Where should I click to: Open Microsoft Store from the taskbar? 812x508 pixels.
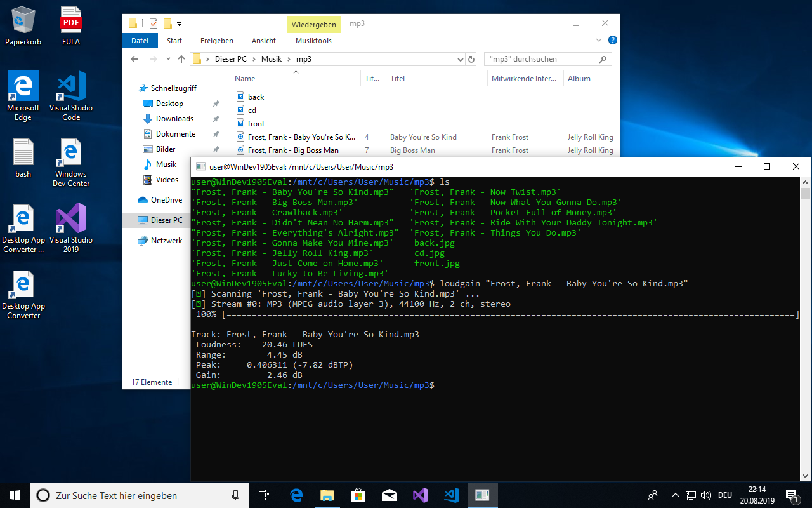[x=357, y=495]
